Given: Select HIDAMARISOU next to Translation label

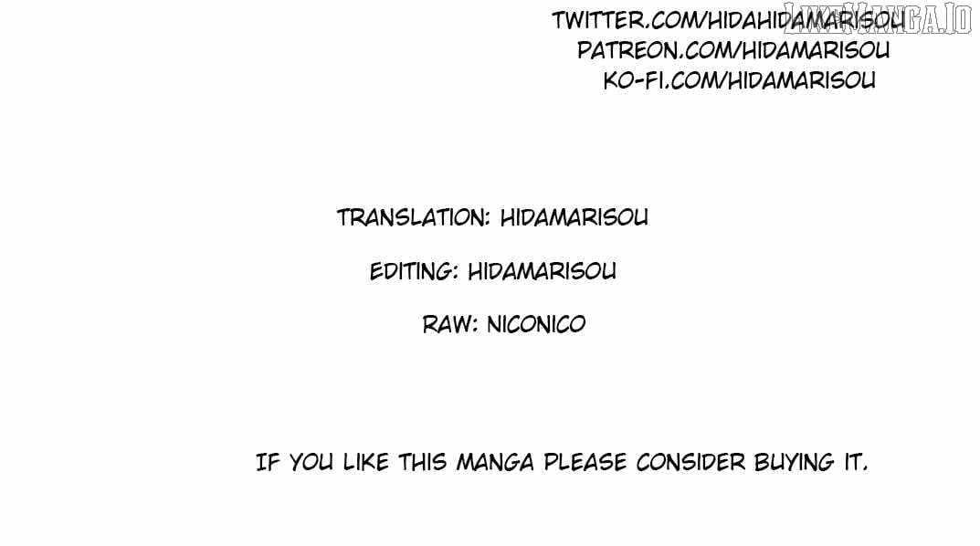Looking at the screenshot, I should point(574,218).
